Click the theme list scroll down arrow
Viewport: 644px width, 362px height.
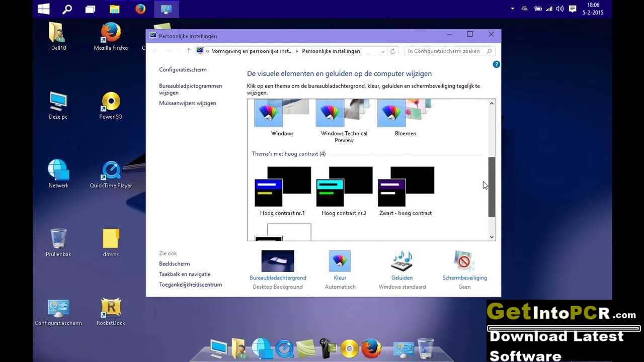[x=492, y=237]
